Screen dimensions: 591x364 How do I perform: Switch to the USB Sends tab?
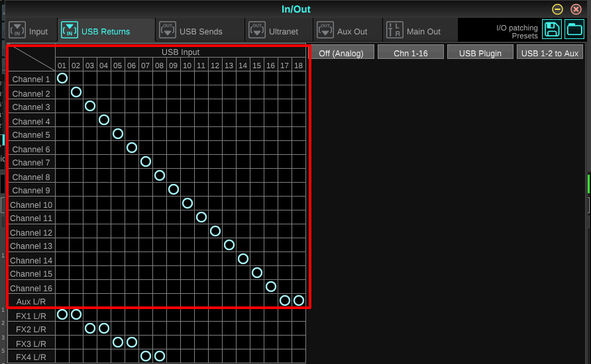coord(201,31)
